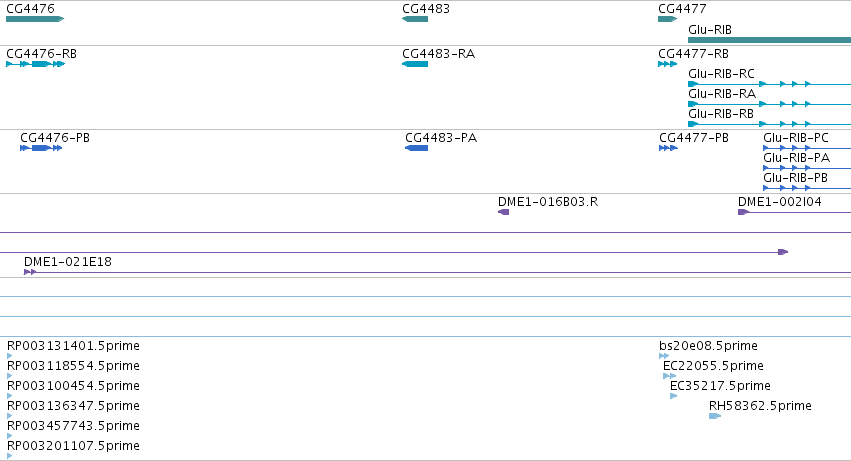Click the RH58362.5prime EST label

pyautogui.click(x=760, y=406)
